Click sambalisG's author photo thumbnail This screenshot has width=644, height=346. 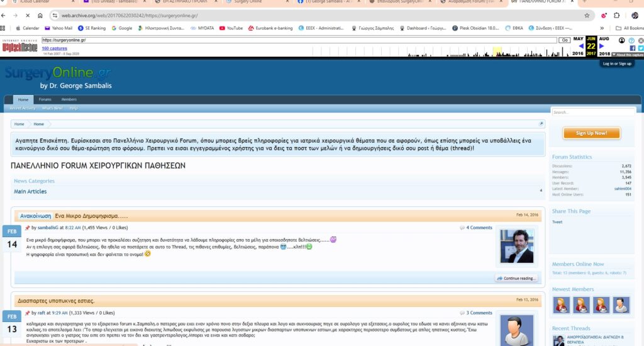point(516,246)
